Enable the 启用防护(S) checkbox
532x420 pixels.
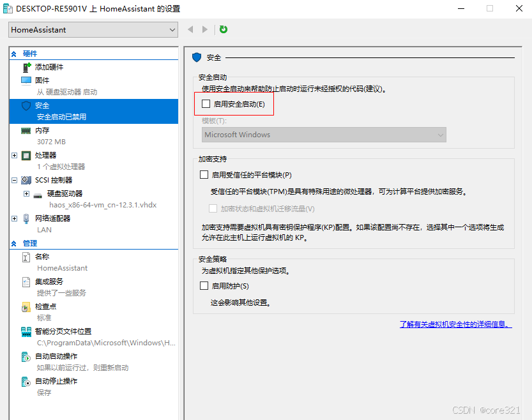[204, 286]
